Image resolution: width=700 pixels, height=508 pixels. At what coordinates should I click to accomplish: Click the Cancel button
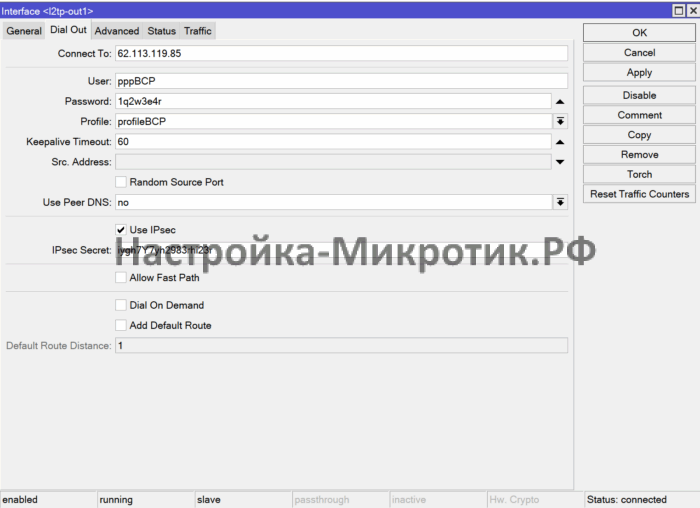(639, 53)
